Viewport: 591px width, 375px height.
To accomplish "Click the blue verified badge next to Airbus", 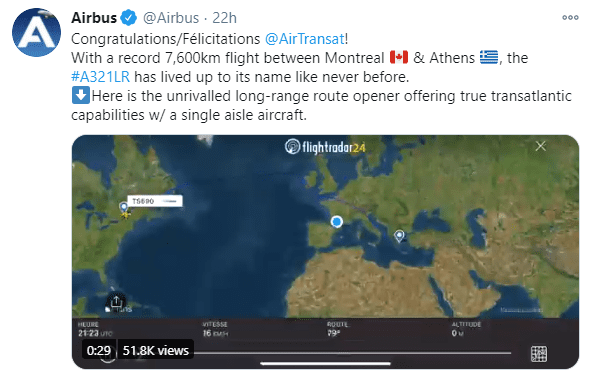I will [x=129, y=18].
